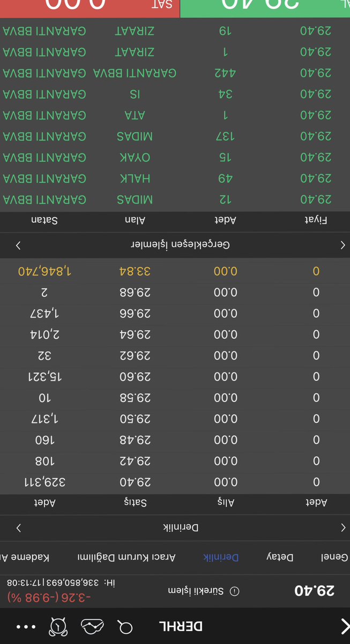Select the sell price 29.62 row
350x644 pixels.
click(x=175, y=355)
